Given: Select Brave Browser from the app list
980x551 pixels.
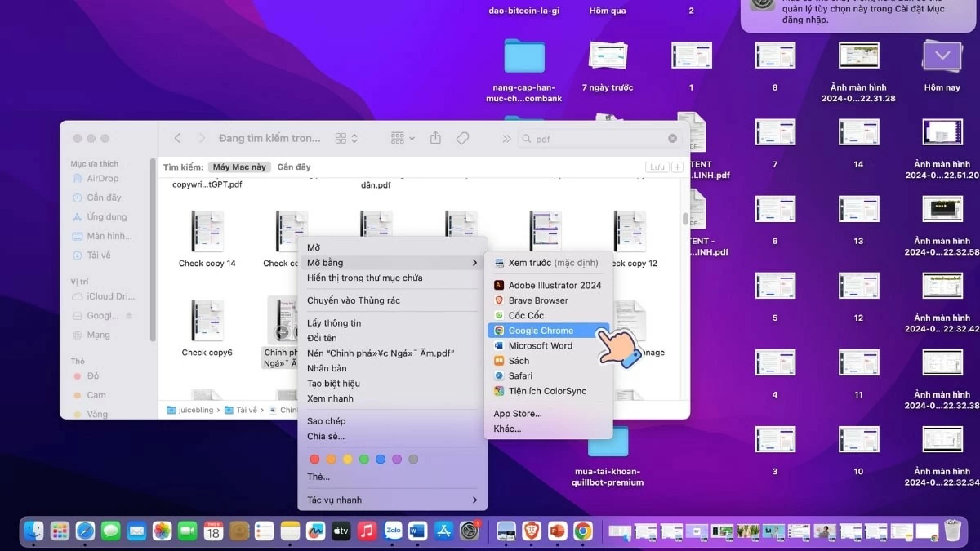Looking at the screenshot, I should (540, 300).
